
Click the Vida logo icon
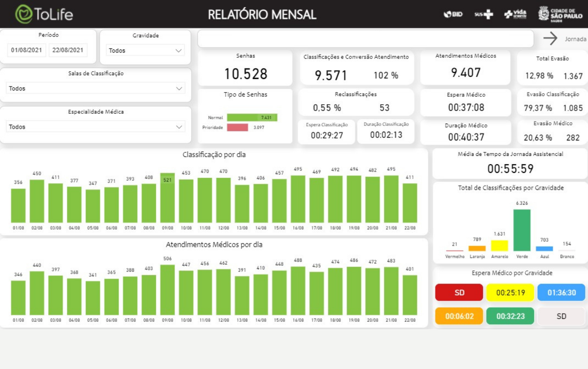515,14
